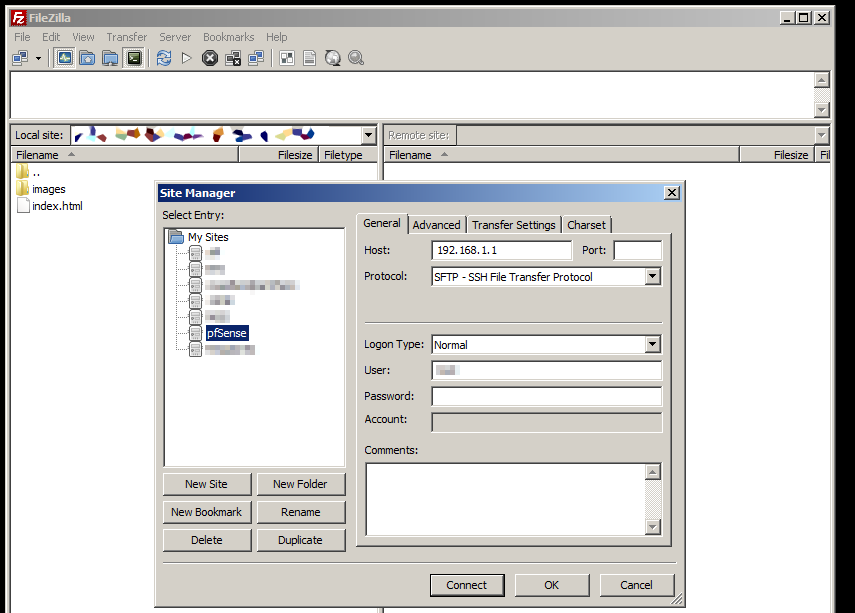Switch to the Advanced tab
Screen dimensions: 855x613
click(x=436, y=225)
